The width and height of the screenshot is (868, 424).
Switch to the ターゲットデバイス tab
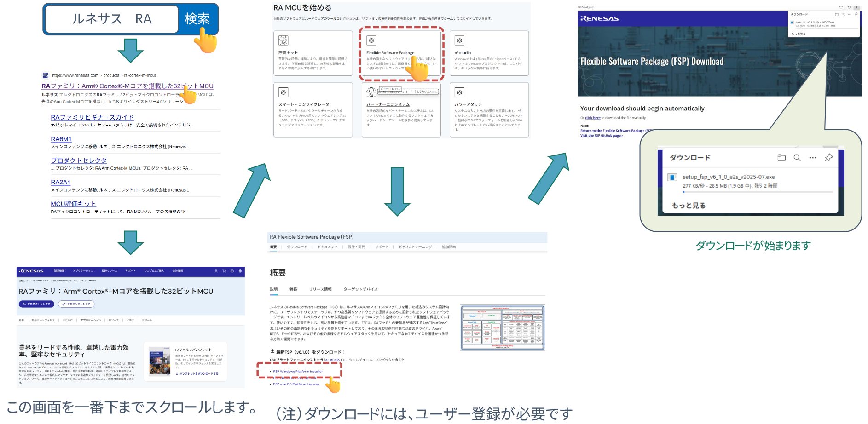360,289
